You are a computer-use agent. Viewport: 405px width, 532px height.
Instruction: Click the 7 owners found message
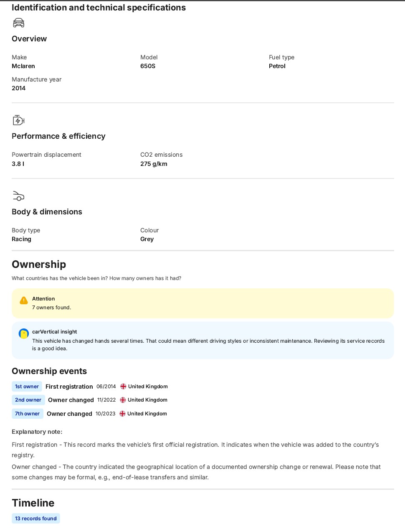pyautogui.click(x=52, y=308)
